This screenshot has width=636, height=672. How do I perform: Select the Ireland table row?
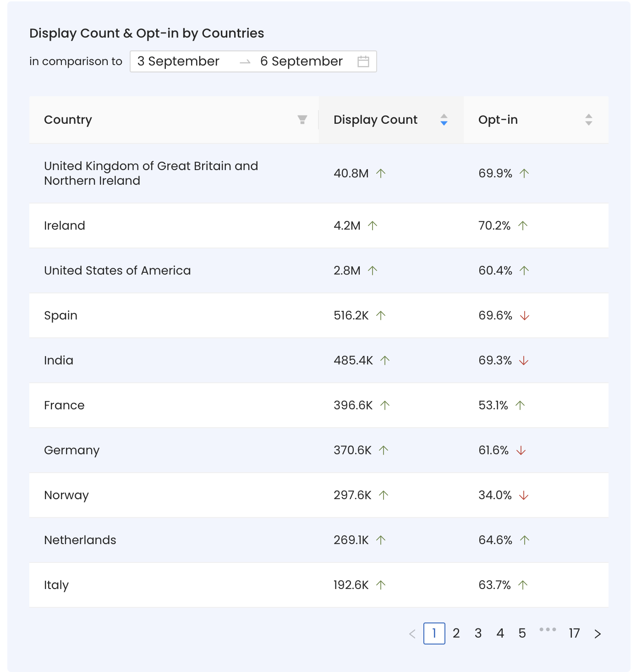coord(318,226)
